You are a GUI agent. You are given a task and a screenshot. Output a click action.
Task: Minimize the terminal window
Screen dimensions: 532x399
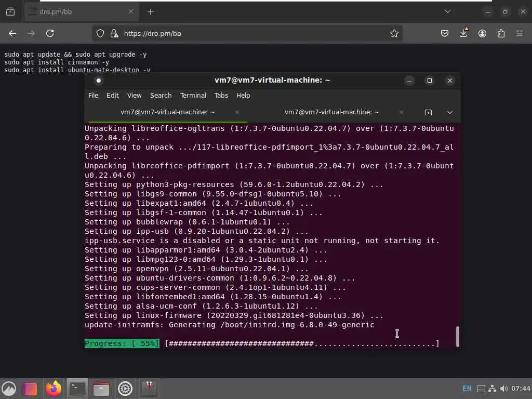409,81
